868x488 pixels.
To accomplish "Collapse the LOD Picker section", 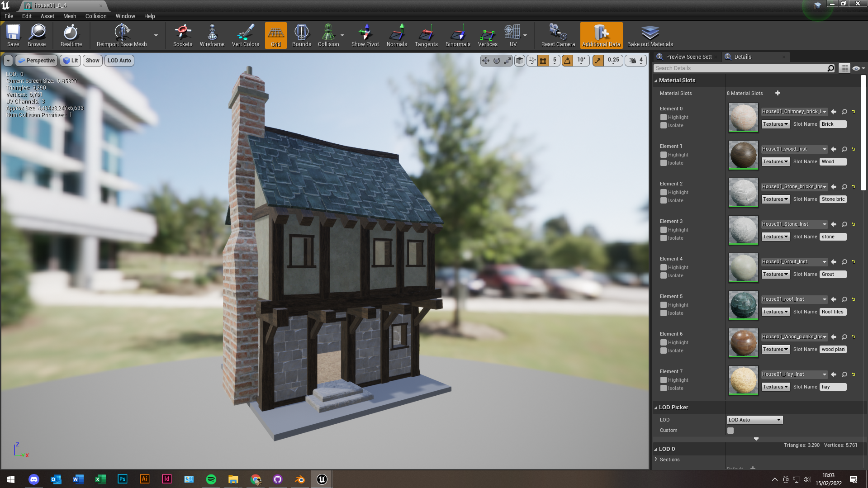I will [655, 407].
